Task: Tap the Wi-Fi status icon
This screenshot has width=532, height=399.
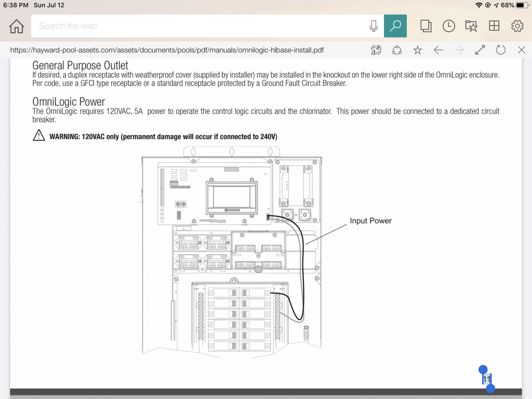Action: click(479, 5)
